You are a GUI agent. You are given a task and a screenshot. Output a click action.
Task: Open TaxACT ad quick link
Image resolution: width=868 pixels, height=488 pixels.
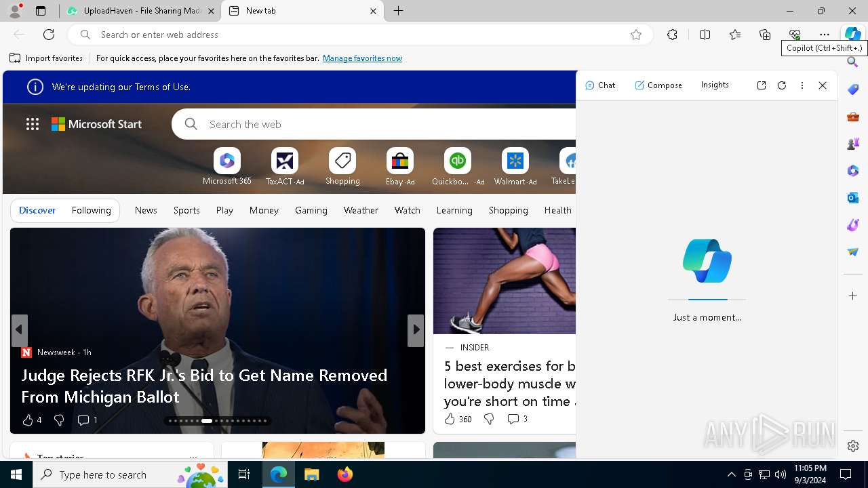[285, 167]
